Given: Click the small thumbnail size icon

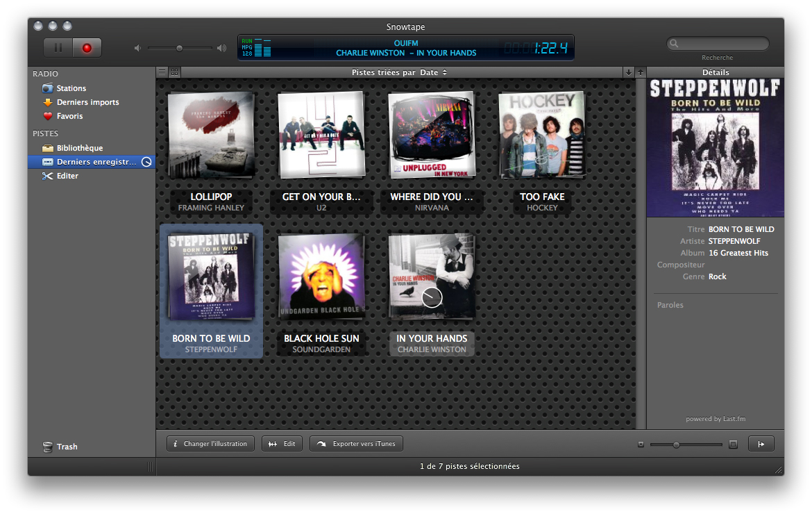Looking at the screenshot, I should click(x=641, y=445).
